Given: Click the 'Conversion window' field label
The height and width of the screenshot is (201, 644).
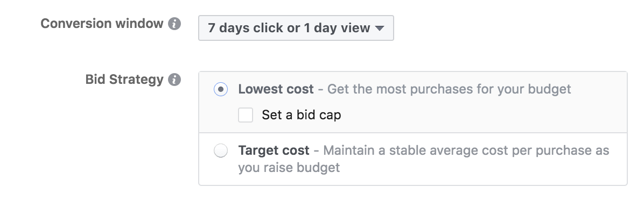Looking at the screenshot, I should (x=102, y=24).
